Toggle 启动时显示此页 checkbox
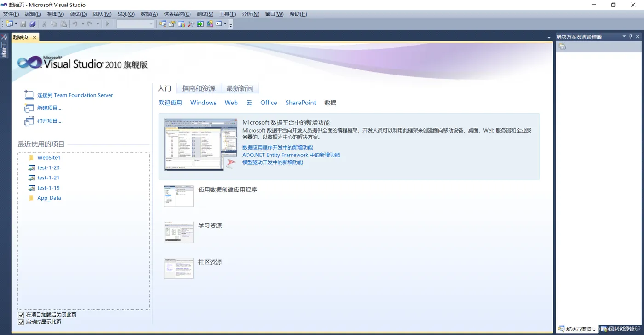The width and height of the screenshot is (644, 335). [x=21, y=322]
